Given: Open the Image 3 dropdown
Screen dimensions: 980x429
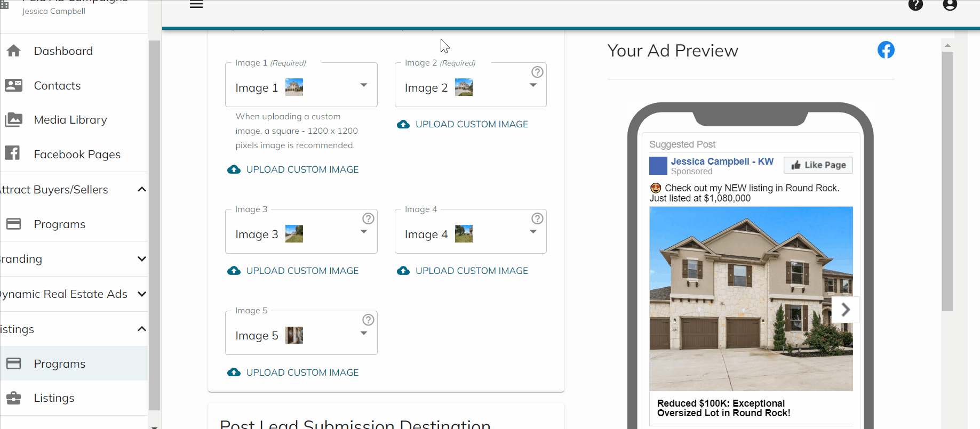Looking at the screenshot, I should pos(301,232).
